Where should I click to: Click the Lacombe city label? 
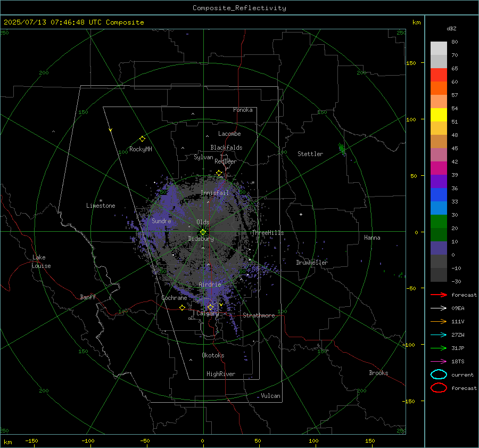(229, 134)
